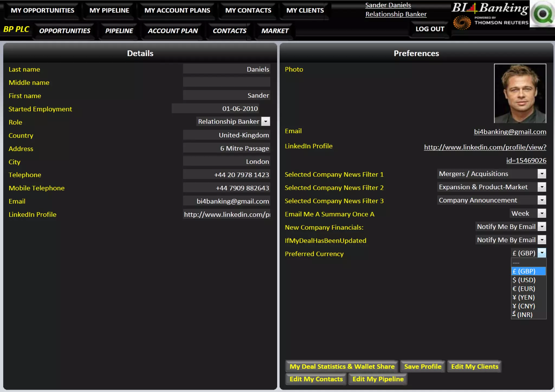This screenshot has height=392, width=555.
Task: Expand Selected Company News Filter 1 dropdown
Action: click(541, 174)
